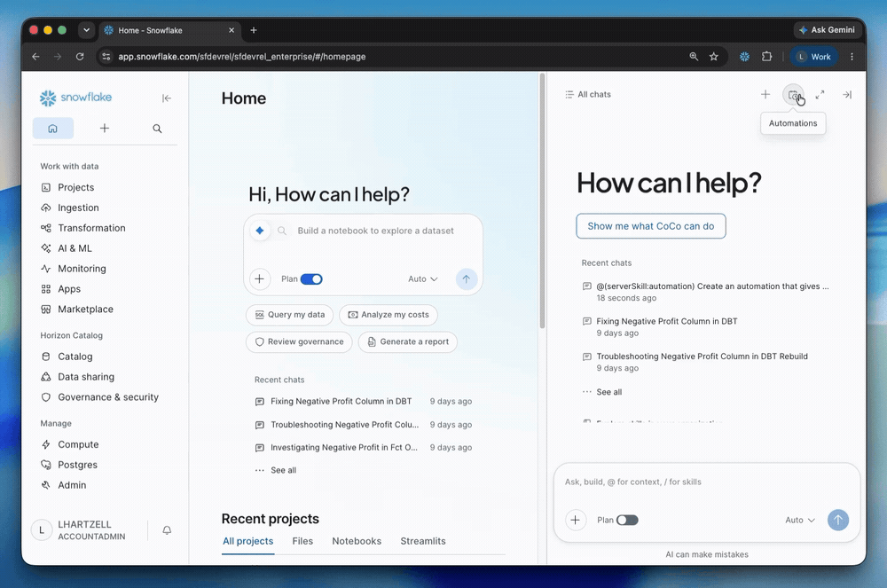The height and width of the screenshot is (588, 887).
Task: Switch to the Streamlits tab
Action: (x=423, y=541)
